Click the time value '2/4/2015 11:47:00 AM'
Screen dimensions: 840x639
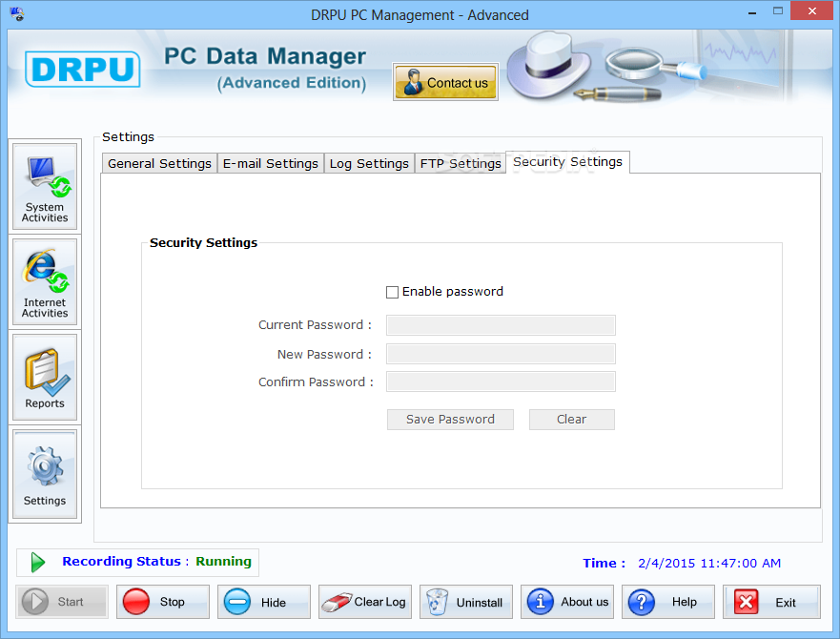(x=709, y=564)
